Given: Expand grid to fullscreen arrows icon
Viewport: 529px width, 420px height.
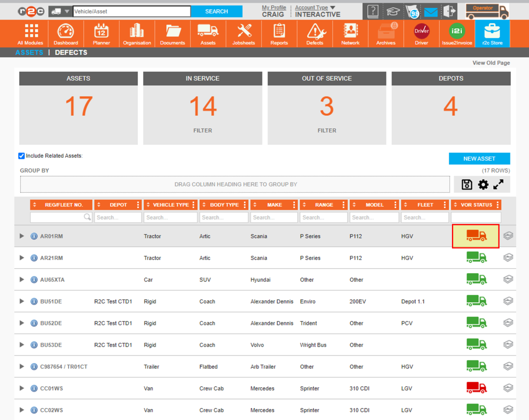Looking at the screenshot, I should click(499, 184).
